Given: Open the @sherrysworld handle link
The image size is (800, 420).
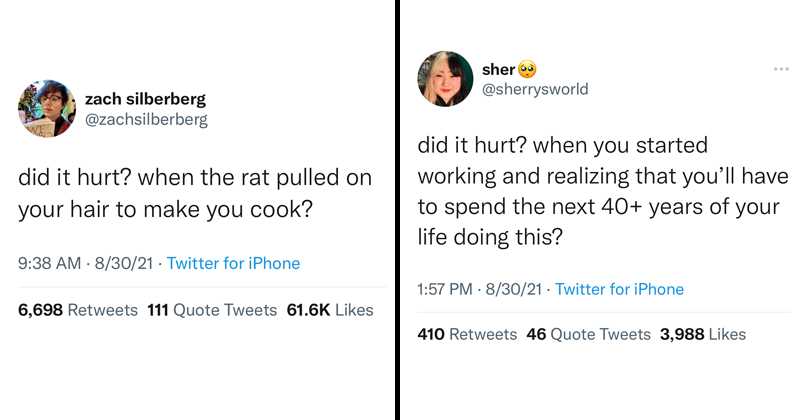Looking at the screenshot, I should click(x=535, y=89).
